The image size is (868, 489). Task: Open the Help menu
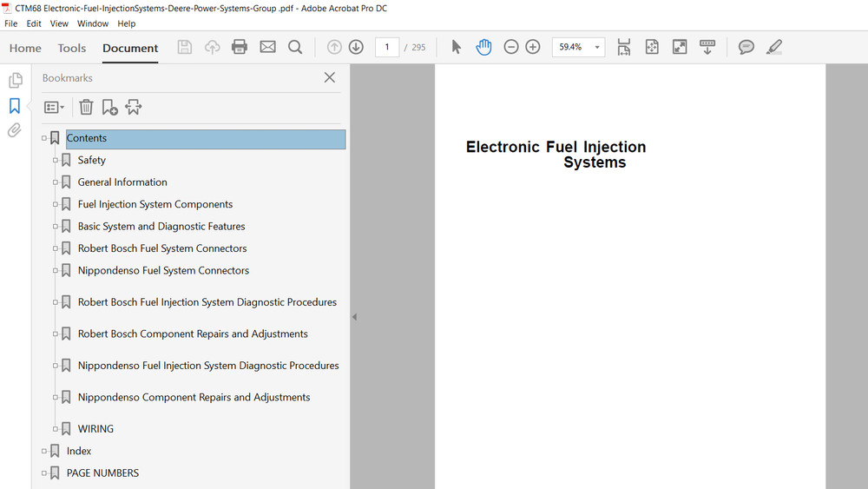pos(126,23)
